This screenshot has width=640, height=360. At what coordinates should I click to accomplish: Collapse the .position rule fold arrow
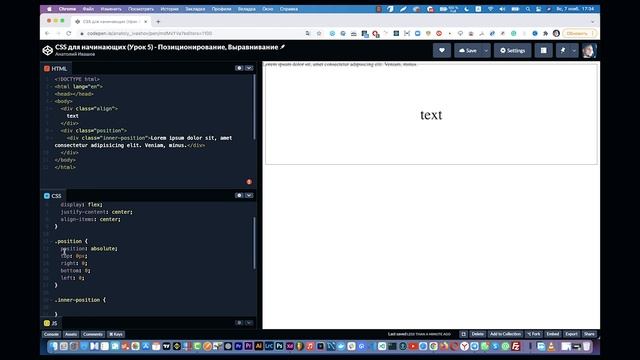pos(52,241)
